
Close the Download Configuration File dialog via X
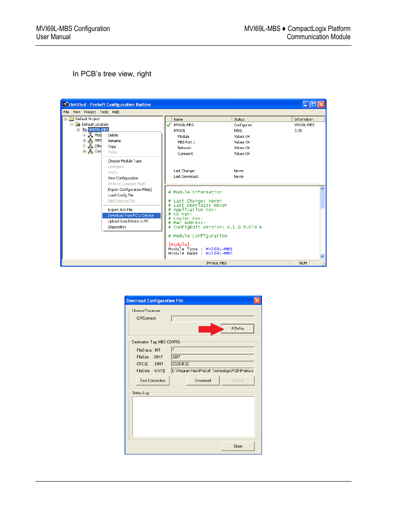point(257,300)
